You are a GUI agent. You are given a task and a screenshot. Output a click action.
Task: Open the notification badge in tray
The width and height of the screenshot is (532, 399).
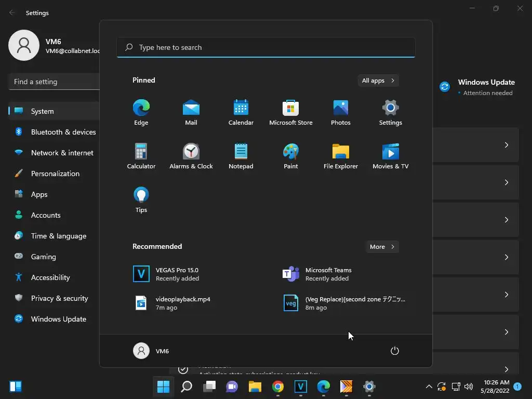[x=517, y=387]
